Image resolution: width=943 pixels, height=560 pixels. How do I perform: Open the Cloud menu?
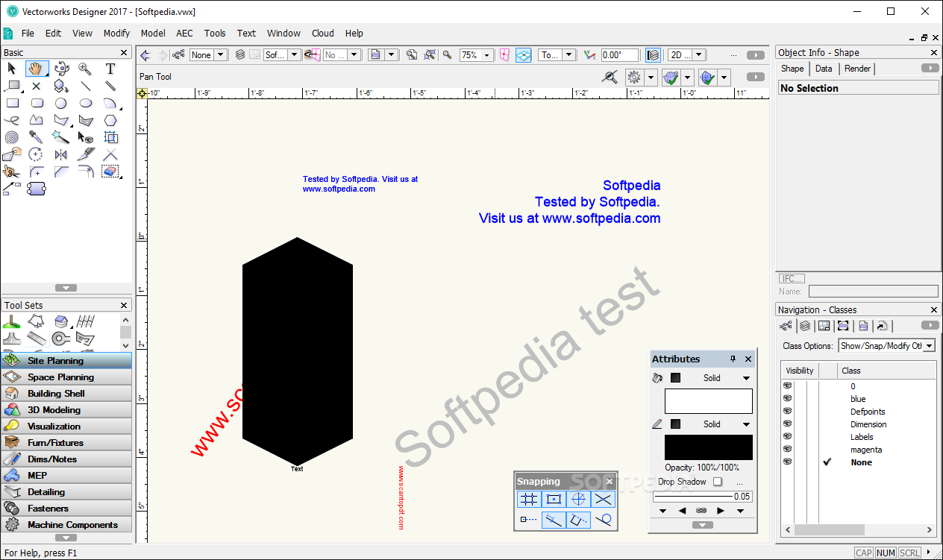[x=323, y=33]
